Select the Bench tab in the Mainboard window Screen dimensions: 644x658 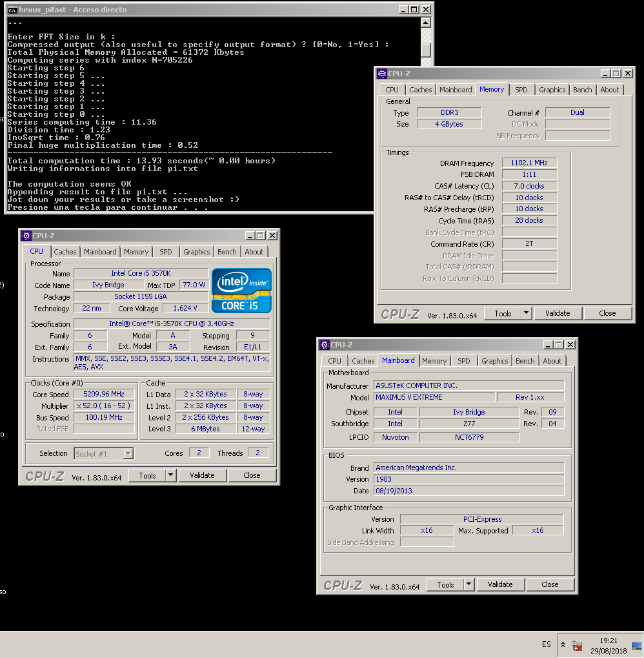click(x=525, y=361)
